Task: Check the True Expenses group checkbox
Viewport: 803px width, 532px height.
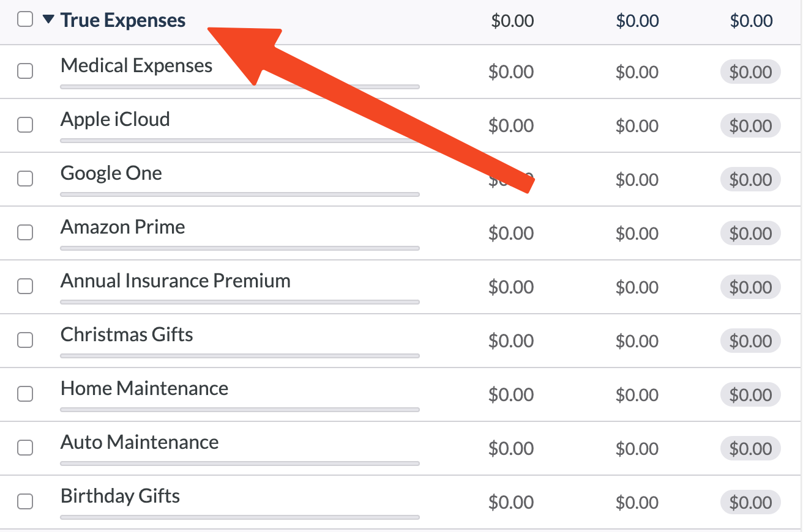Action: tap(24, 19)
